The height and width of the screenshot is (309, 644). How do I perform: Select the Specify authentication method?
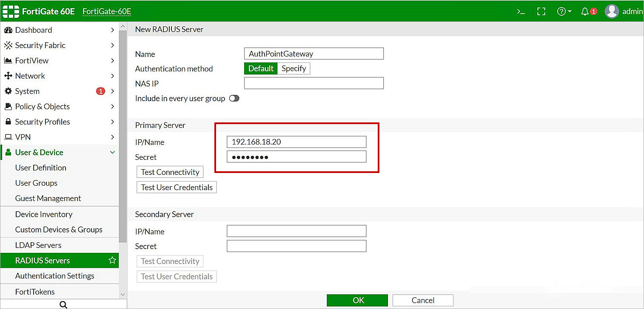coord(294,68)
